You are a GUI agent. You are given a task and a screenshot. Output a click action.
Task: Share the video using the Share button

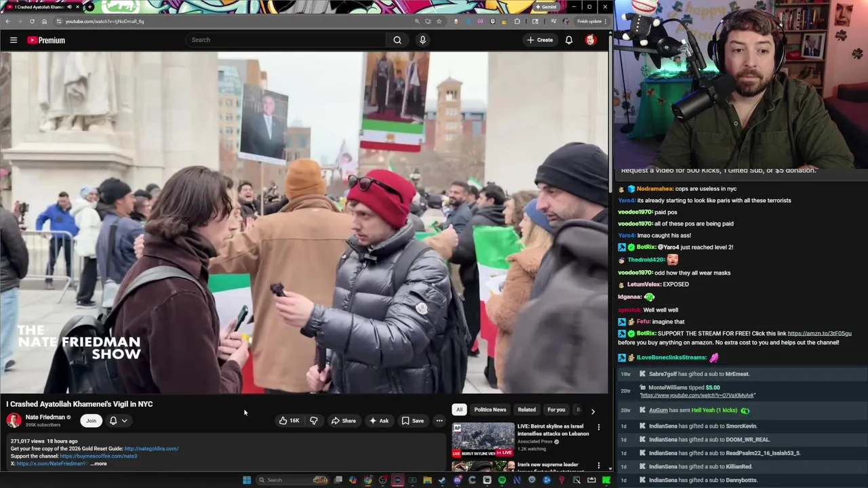344,421
